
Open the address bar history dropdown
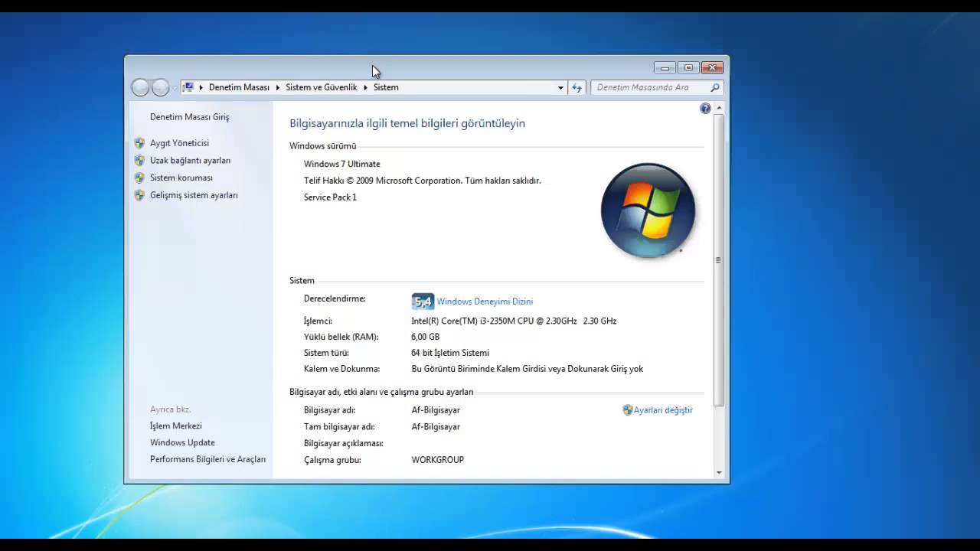point(560,88)
